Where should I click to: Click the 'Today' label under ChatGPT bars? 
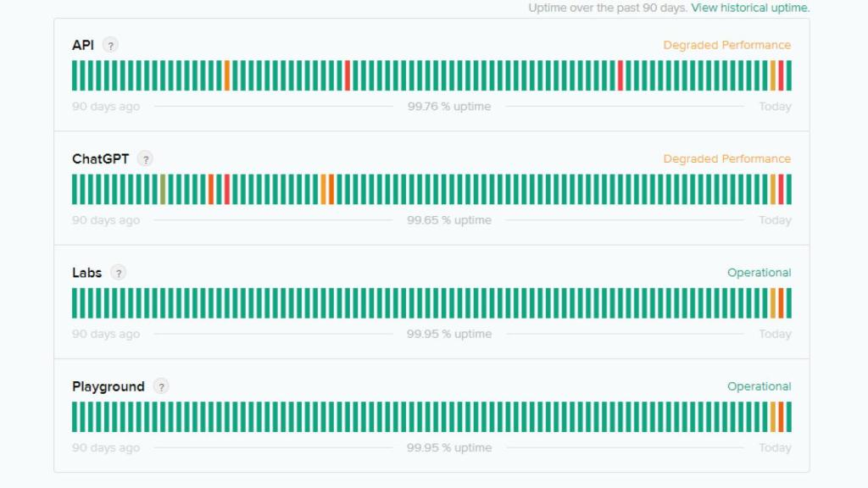(775, 220)
